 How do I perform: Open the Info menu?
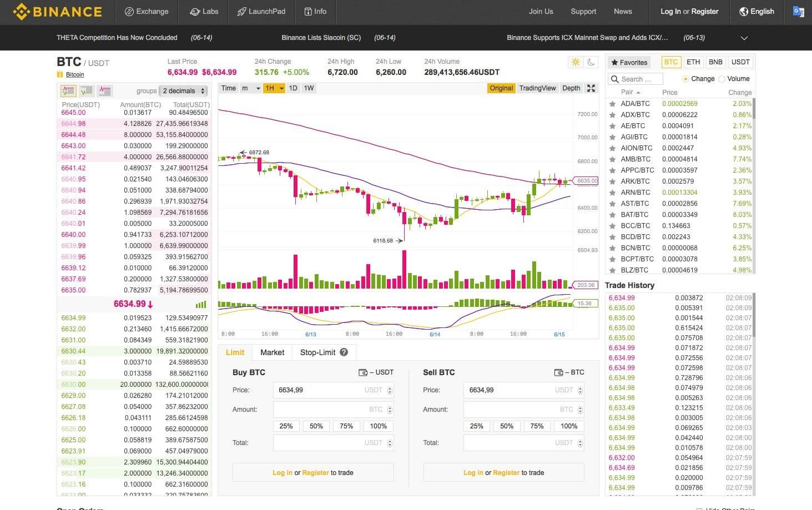pos(315,12)
